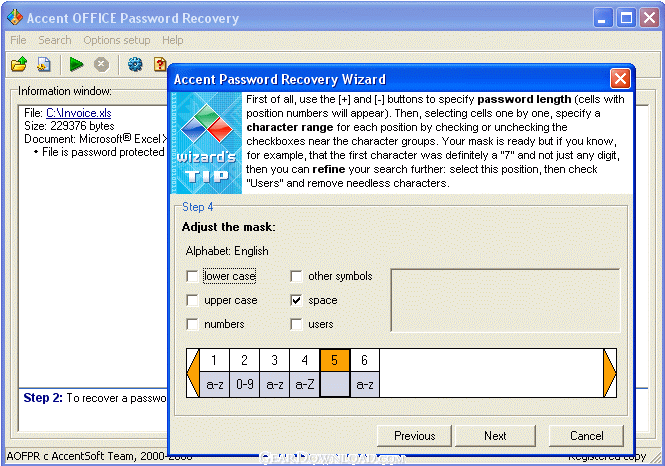Select mask position cell 2
The width and height of the screenshot is (665, 466).
[244, 360]
